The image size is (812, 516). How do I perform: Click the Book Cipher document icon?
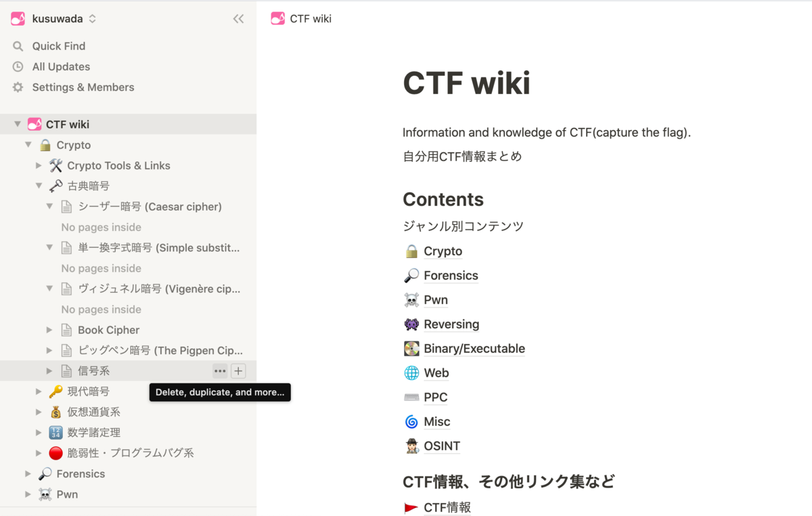click(x=66, y=330)
